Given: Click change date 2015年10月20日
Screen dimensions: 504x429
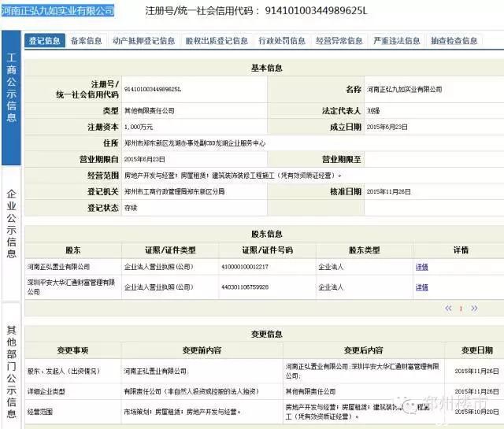Looking at the screenshot, I should [x=477, y=412].
